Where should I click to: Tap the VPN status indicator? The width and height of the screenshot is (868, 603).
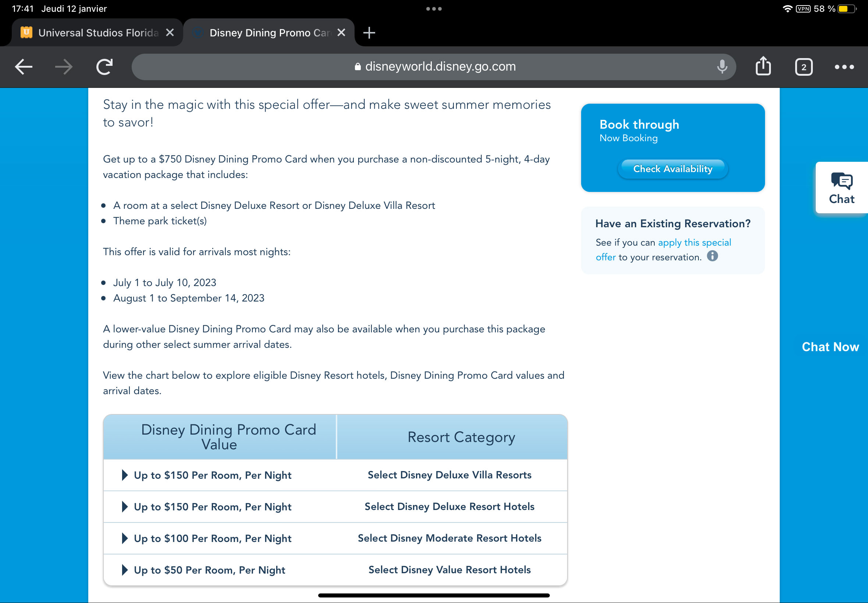[803, 9]
